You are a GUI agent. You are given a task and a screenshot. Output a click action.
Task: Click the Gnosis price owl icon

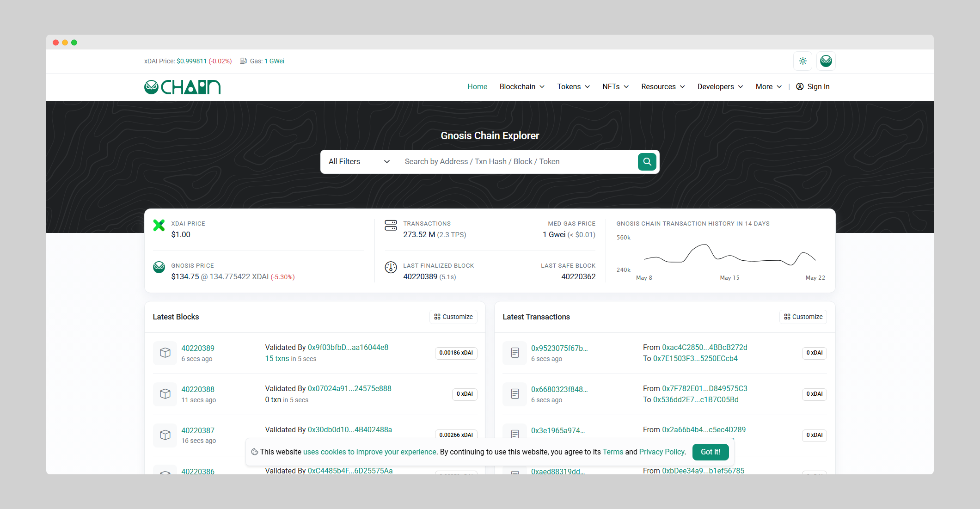159,267
